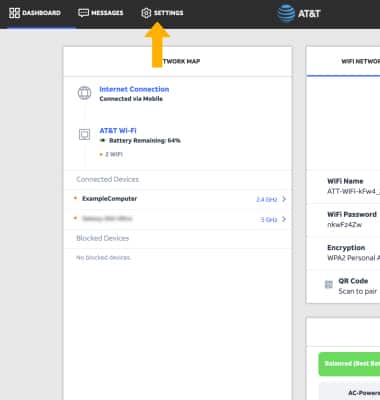
Task: Click the WiFi Name value ATT-WIFI-kFw4
Action: [x=353, y=191]
